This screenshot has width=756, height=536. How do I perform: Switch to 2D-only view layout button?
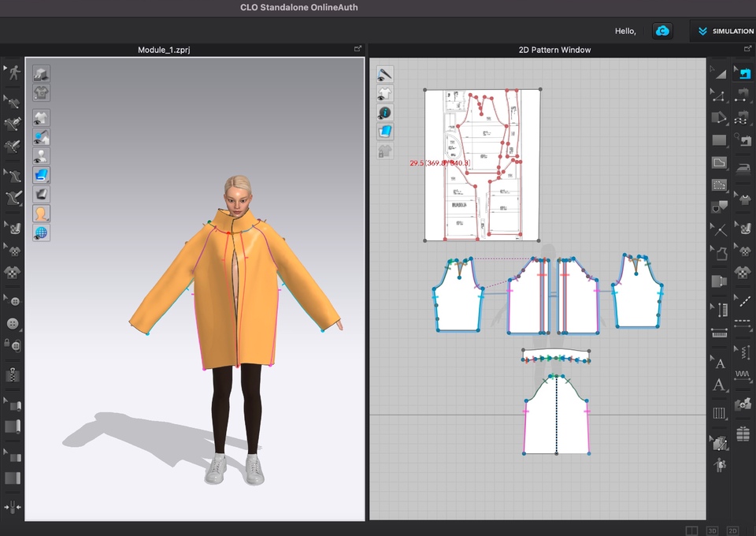732,530
